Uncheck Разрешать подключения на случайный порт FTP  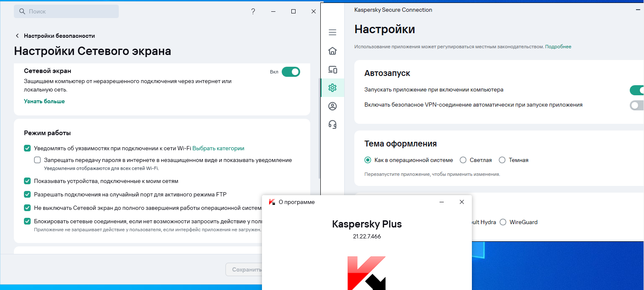point(27,194)
